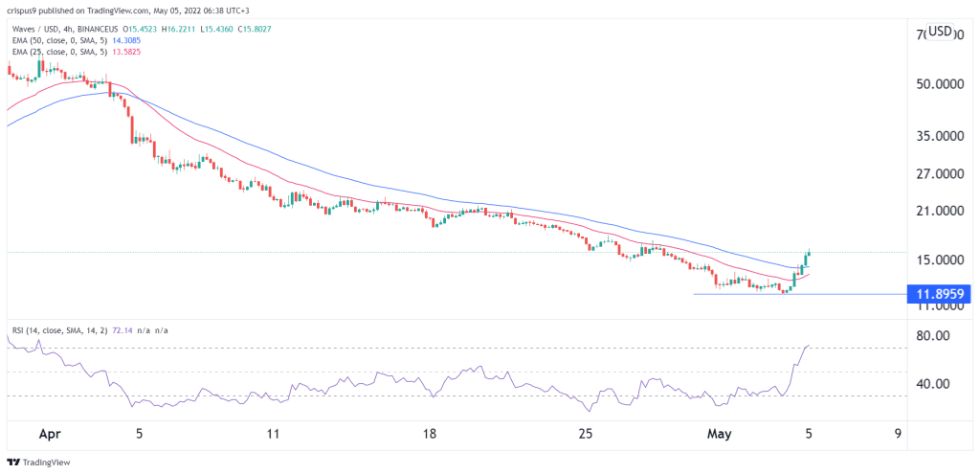Click the 11.8959 price label

click(940, 294)
